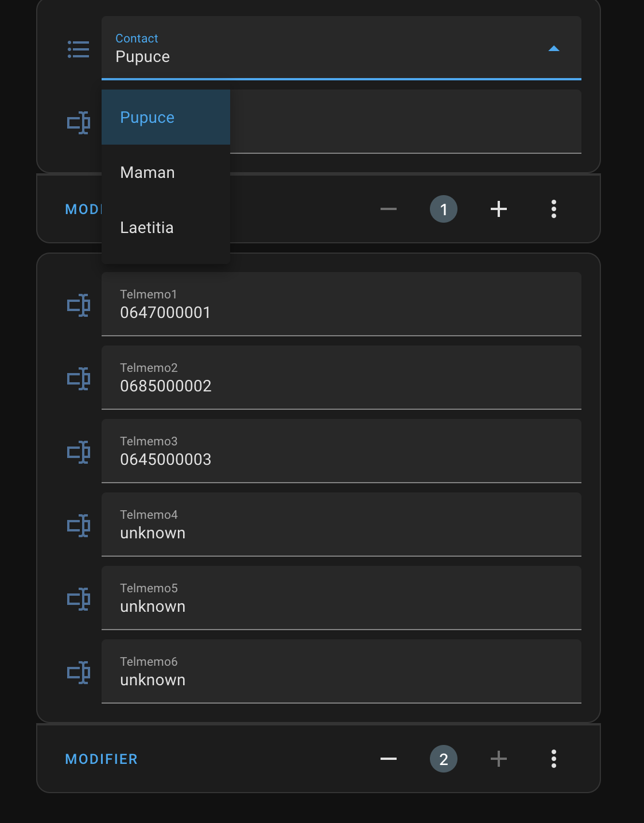Click the position badge number 1
This screenshot has height=823, width=644.
coord(443,209)
